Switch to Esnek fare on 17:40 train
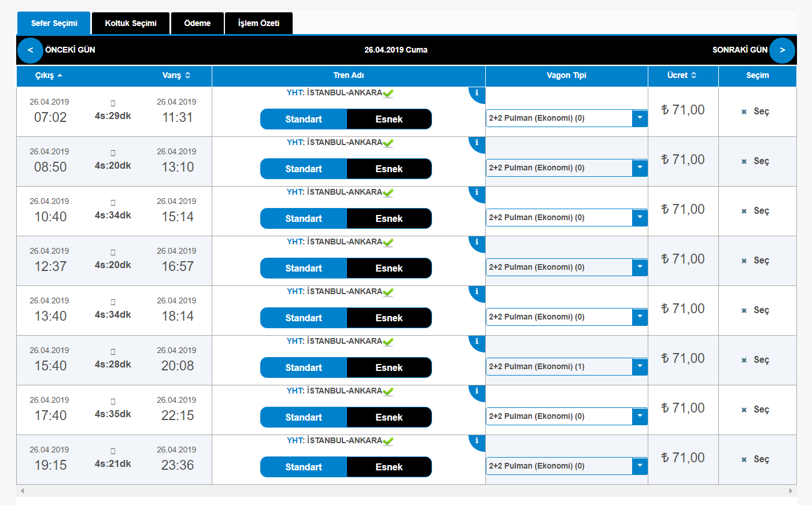The height and width of the screenshot is (505, 812). pos(389,417)
